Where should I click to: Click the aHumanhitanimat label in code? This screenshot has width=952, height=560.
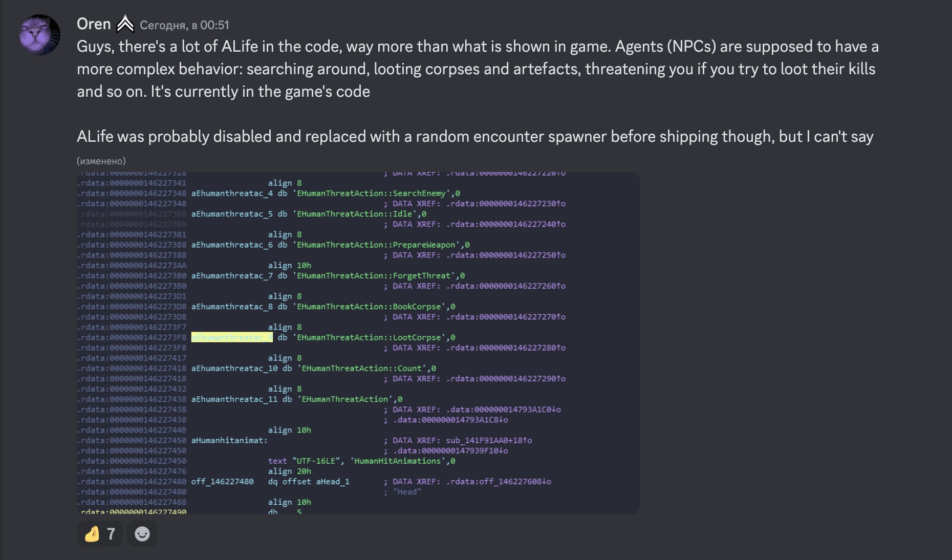[229, 440]
